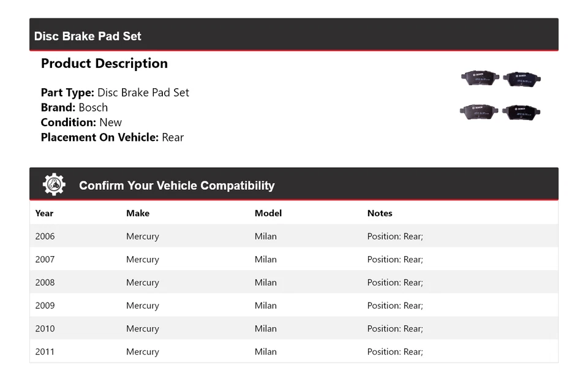Image resolution: width=588 pixels, height=381 pixels.
Task: Select the Confirm Your Vehicle Compatibility heading
Action: pyautogui.click(x=176, y=186)
